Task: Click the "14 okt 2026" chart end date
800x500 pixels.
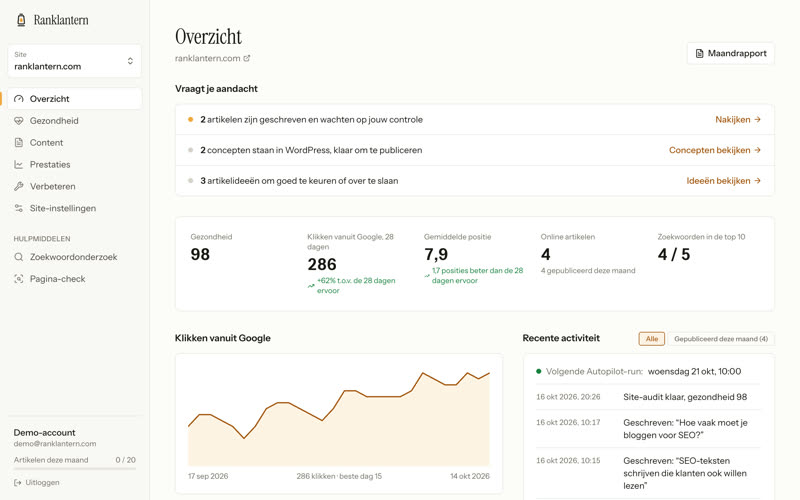Action: coord(469,476)
